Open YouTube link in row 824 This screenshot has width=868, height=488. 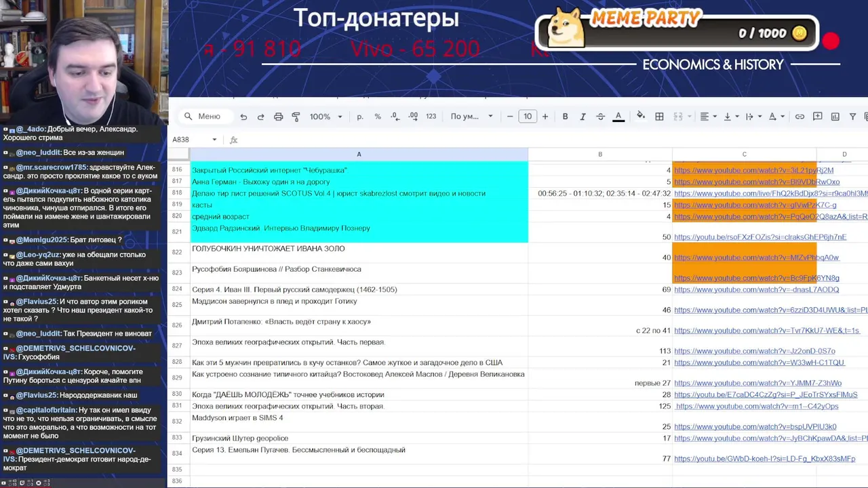point(756,289)
